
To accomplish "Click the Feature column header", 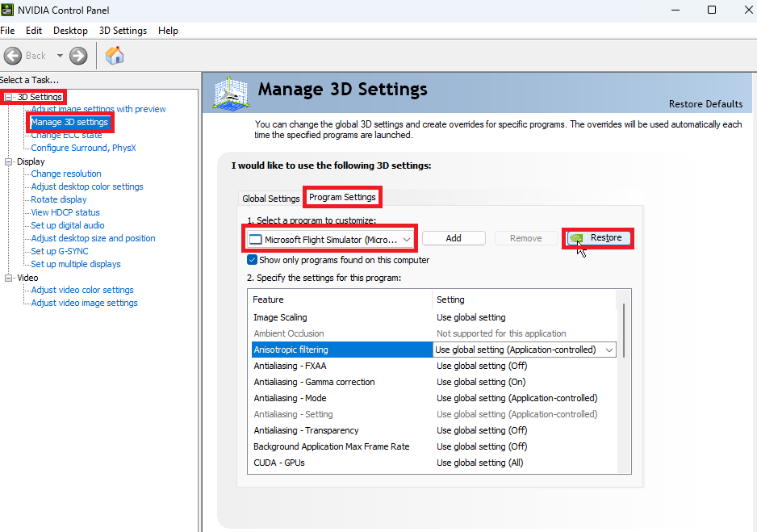I will tap(341, 300).
